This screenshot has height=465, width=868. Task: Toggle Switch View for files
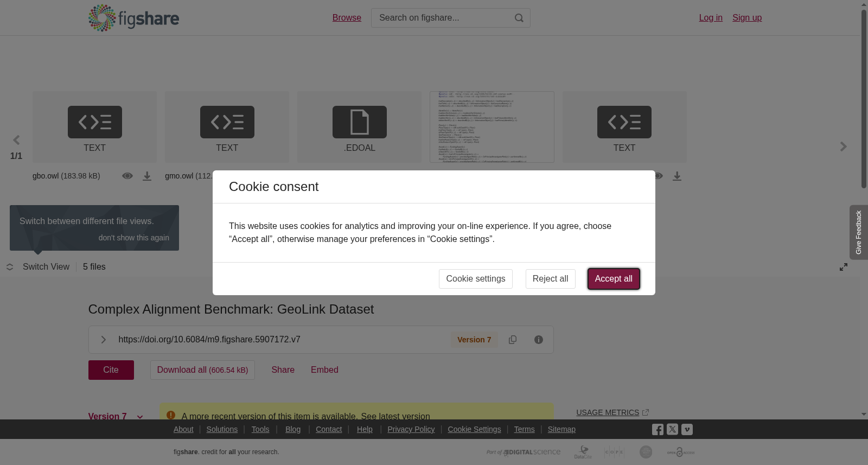pyautogui.click(x=38, y=267)
